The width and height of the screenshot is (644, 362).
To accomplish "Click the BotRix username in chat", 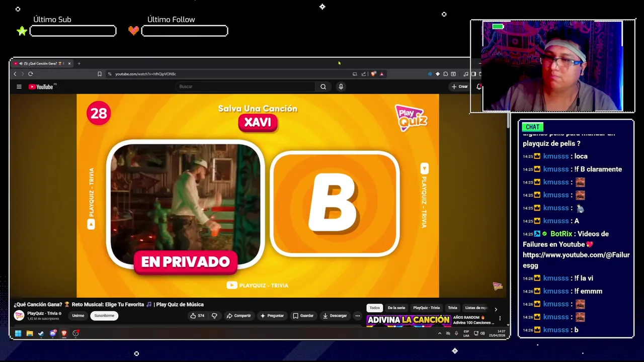I will (561, 234).
